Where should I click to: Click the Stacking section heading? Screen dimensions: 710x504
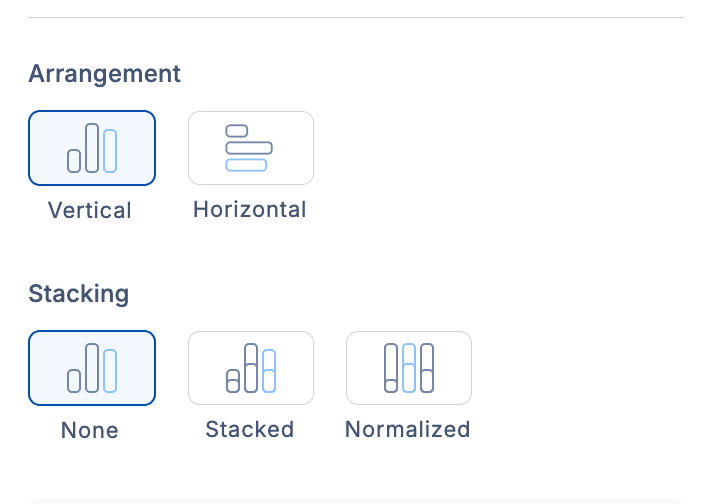point(79,294)
